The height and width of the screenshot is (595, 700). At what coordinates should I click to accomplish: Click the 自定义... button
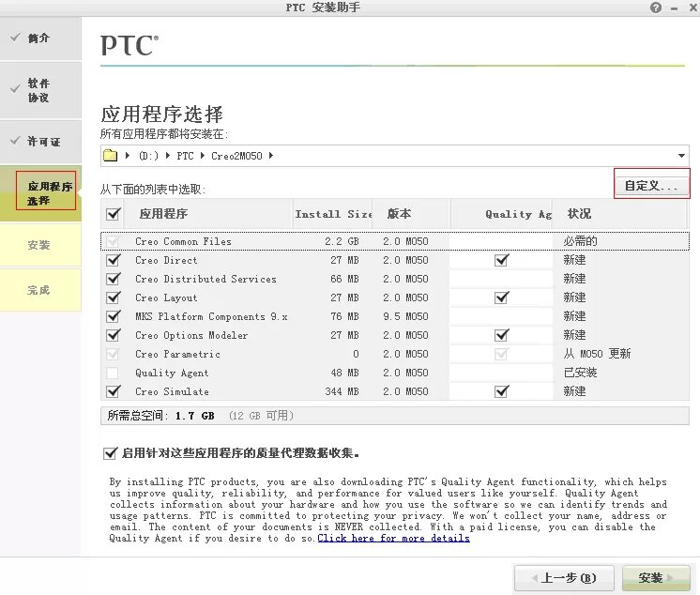651,186
